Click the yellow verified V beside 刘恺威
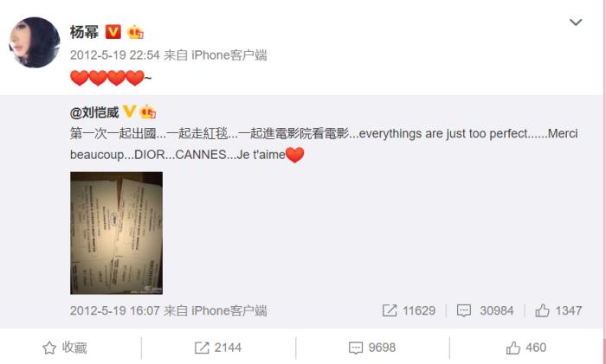The image size is (606, 364). (129, 112)
